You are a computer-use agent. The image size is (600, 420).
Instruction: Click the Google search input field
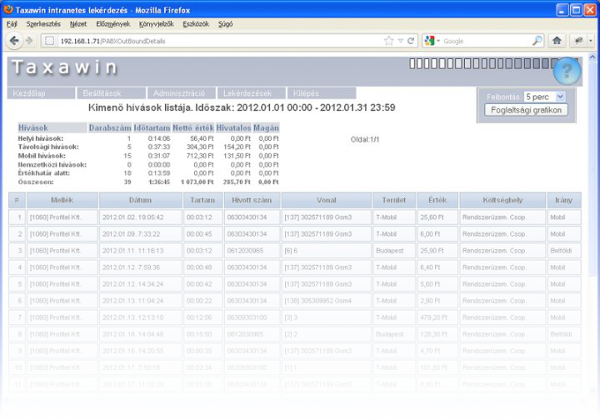[486, 41]
